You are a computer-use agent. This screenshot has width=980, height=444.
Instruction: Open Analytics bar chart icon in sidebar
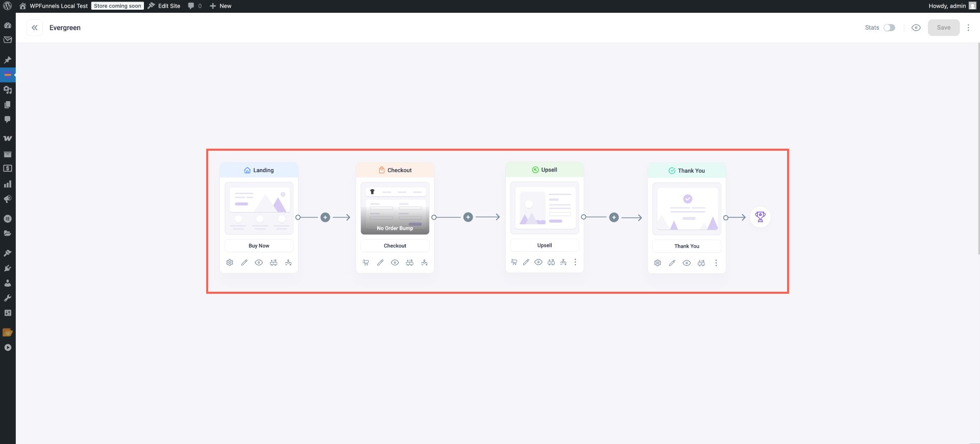pyautogui.click(x=8, y=184)
